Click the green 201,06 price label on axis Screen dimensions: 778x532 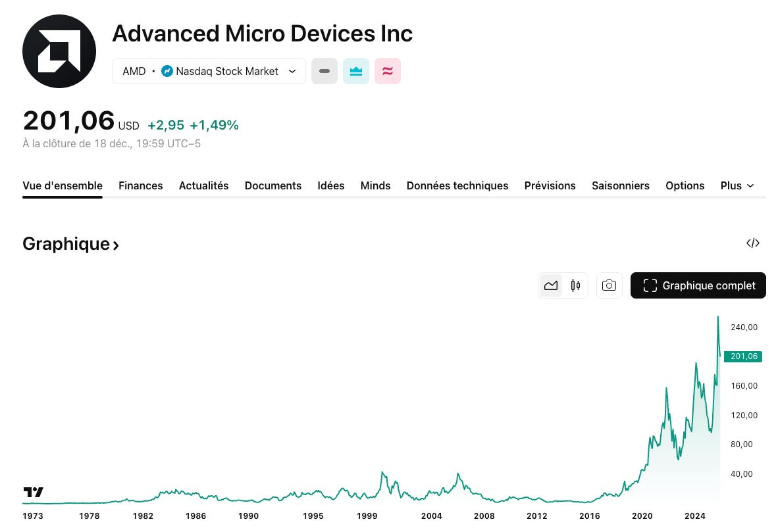(x=744, y=356)
